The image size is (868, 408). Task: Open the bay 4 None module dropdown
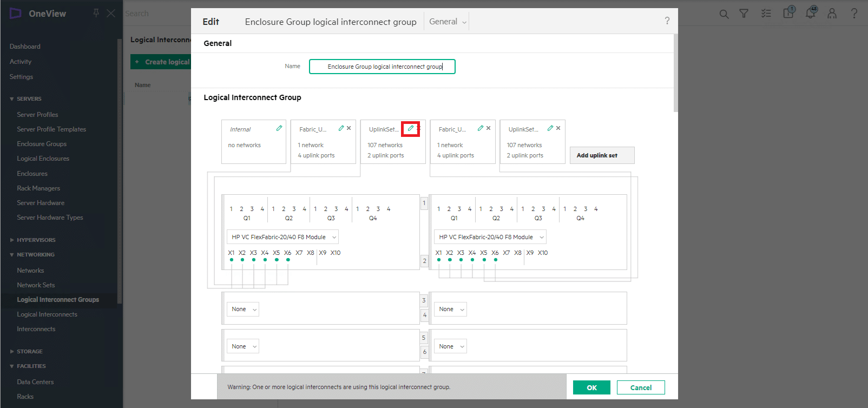point(450,309)
